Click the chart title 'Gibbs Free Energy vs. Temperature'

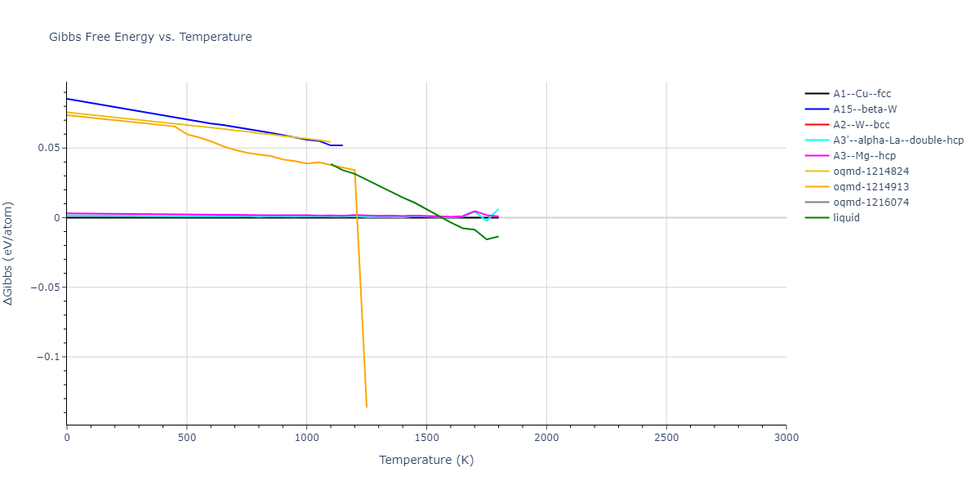click(150, 37)
